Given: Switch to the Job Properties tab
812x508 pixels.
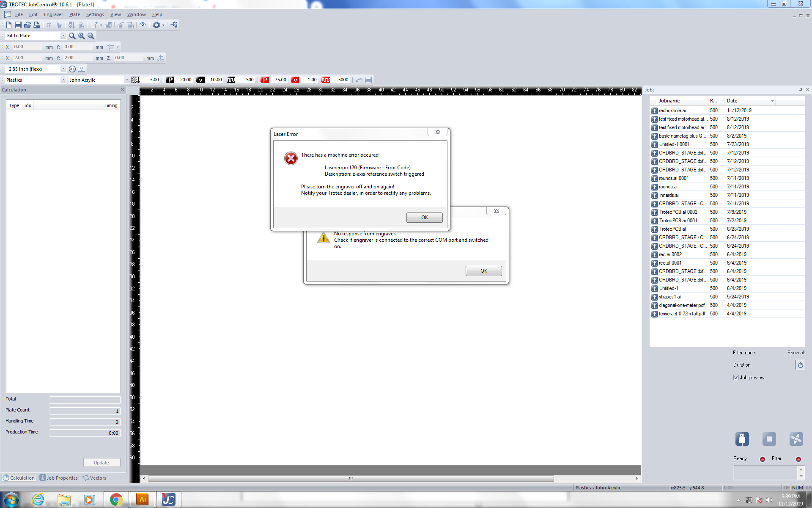Looking at the screenshot, I should (x=59, y=478).
